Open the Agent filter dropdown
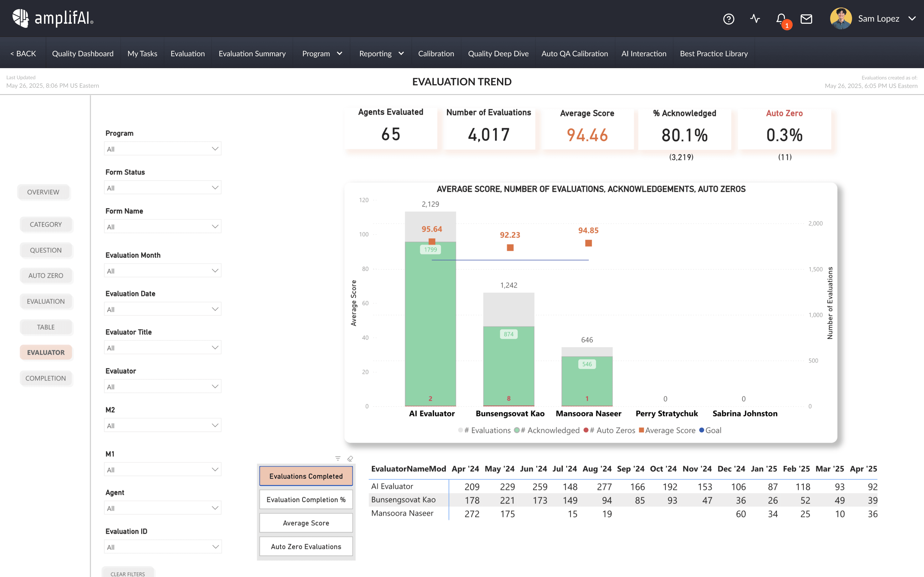The width and height of the screenshot is (924, 577). [x=163, y=508]
